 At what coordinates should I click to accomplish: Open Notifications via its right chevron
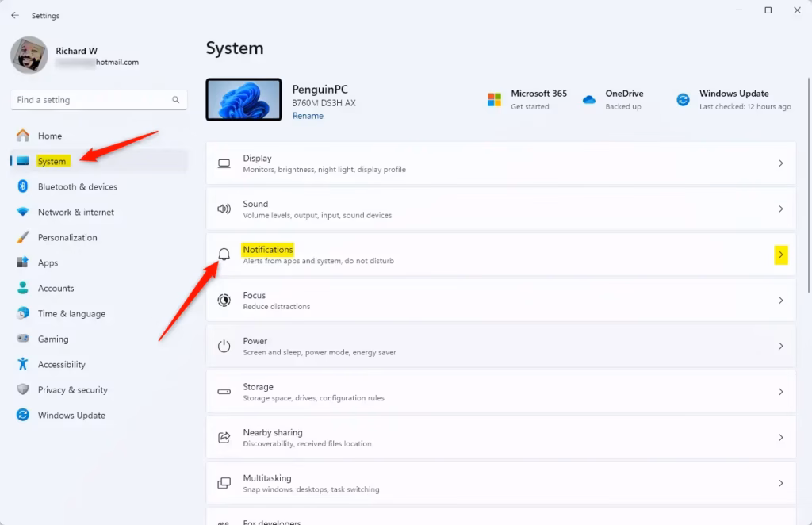coord(781,255)
